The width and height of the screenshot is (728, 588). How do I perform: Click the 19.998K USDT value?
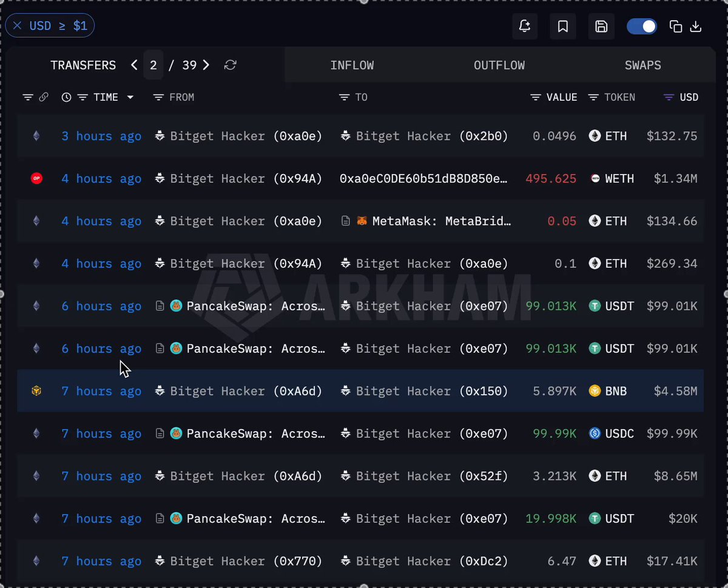(x=551, y=519)
